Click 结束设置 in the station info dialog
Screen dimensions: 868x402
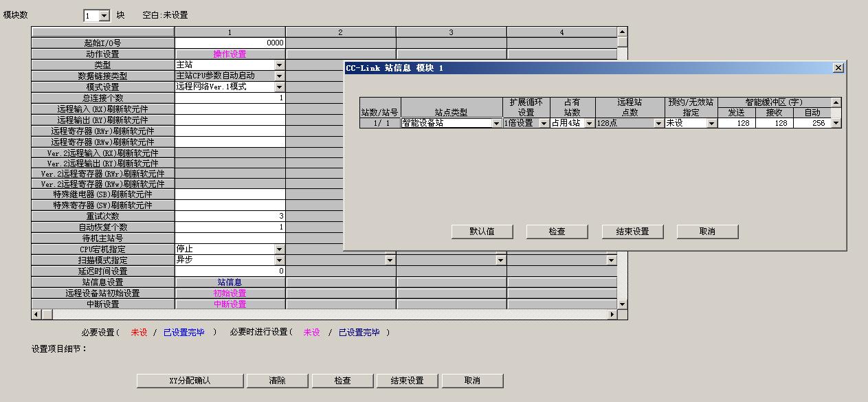pyautogui.click(x=632, y=232)
